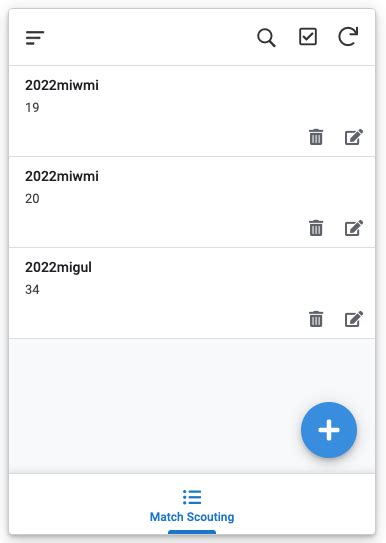Click match number 34 text
This screenshot has width=386, height=543.
[32, 290]
